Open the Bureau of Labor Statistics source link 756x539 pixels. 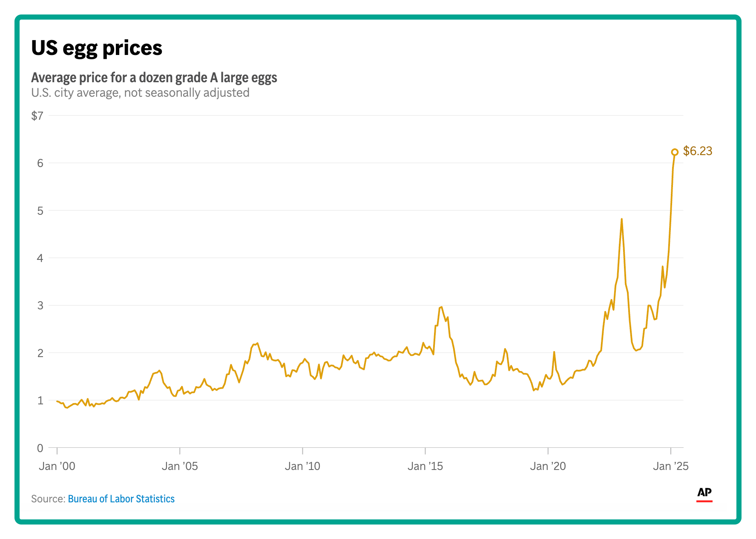click(x=121, y=499)
